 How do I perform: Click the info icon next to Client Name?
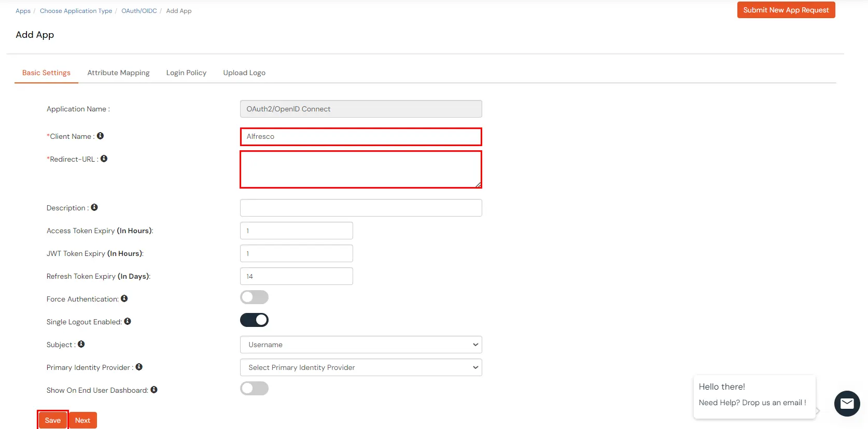(x=100, y=136)
